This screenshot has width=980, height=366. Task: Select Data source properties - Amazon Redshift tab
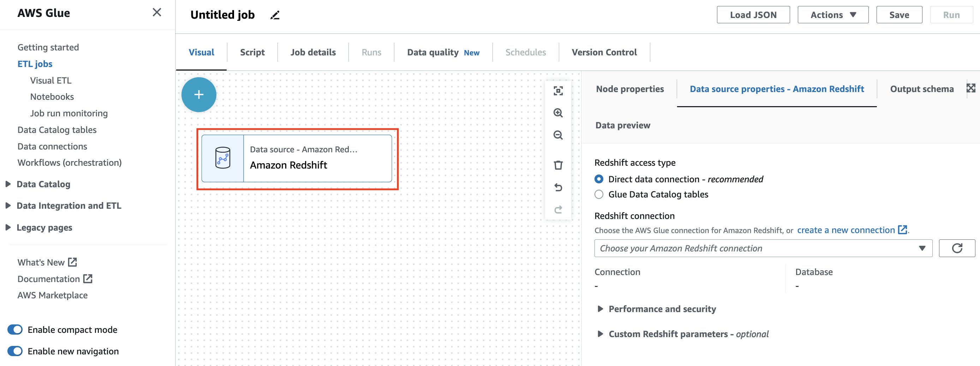[x=777, y=89]
